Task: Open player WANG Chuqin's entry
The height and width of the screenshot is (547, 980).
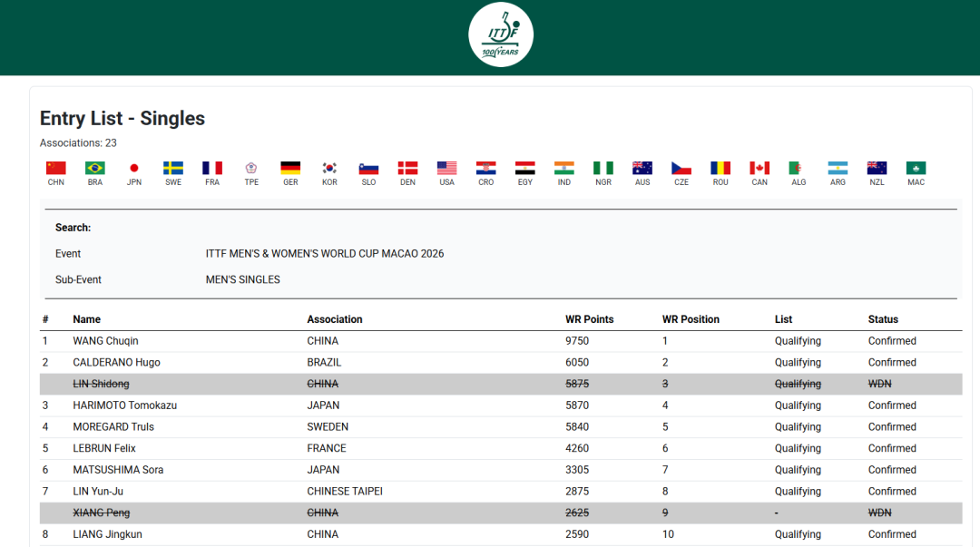Action: pyautogui.click(x=105, y=341)
